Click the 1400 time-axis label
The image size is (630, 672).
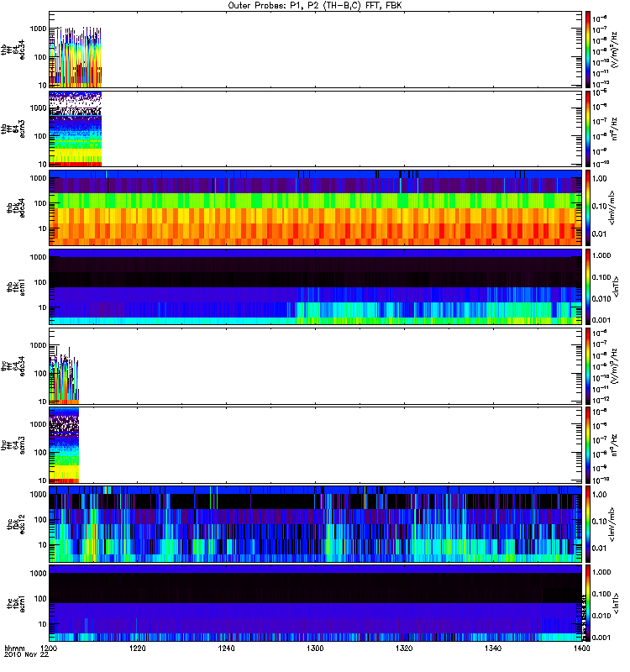pos(581,648)
